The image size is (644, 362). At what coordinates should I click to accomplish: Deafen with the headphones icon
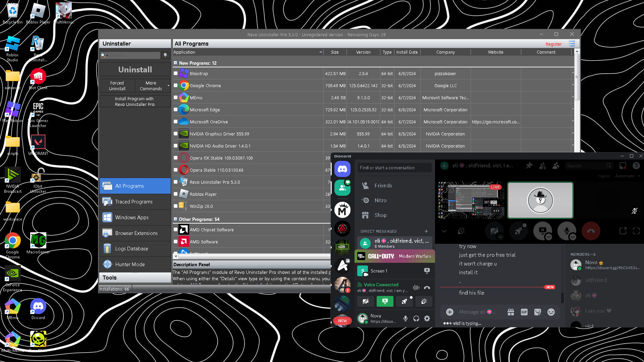tap(416, 318)
